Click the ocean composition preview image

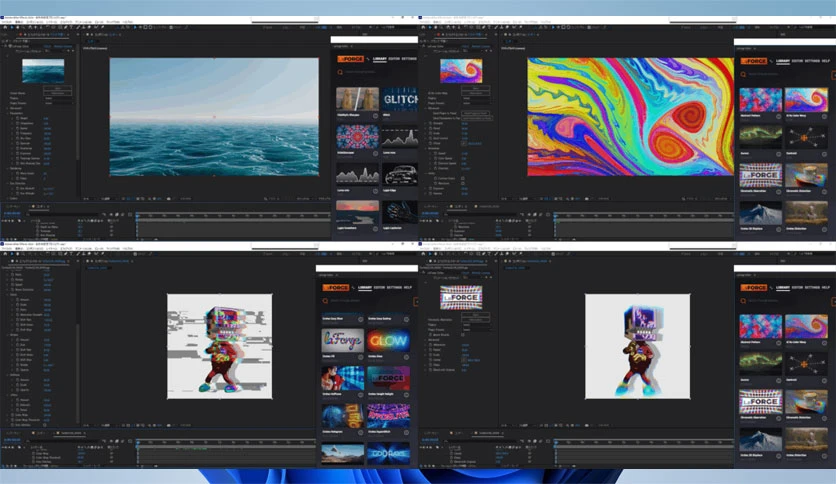coord(214,117)
